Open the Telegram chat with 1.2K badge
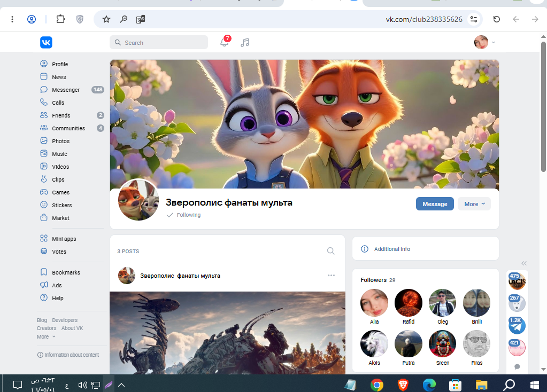547x392 pixels. click(x=517, y=325)
